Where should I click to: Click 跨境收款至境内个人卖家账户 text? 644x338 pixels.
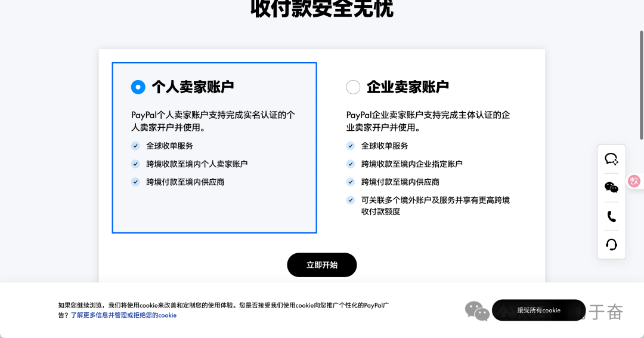[197, 164]
